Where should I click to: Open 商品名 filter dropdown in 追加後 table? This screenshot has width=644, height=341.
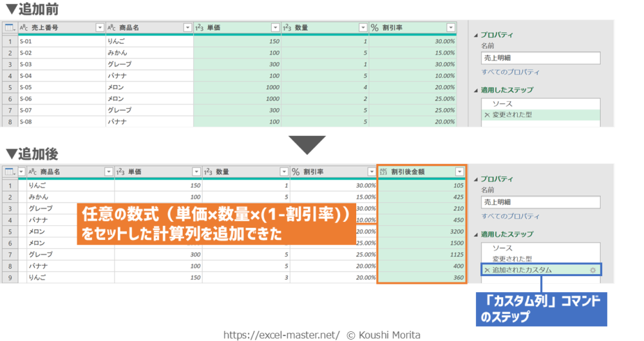(x=108, y=172)
